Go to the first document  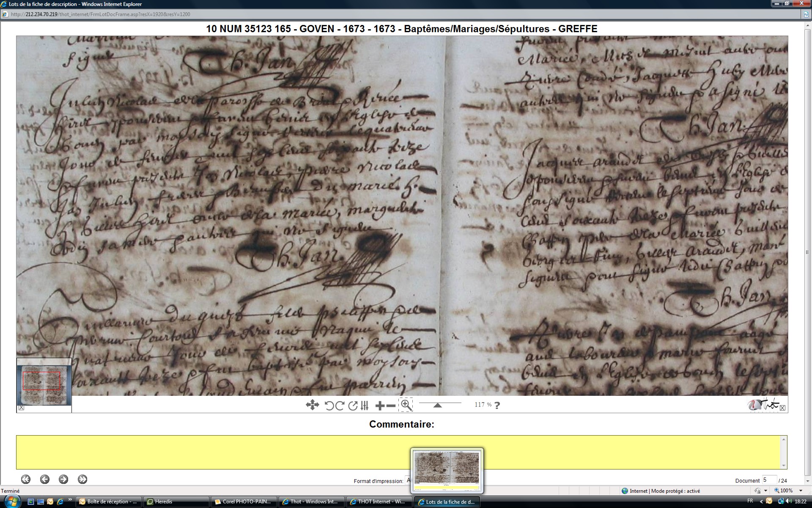(x=26, y=479)
